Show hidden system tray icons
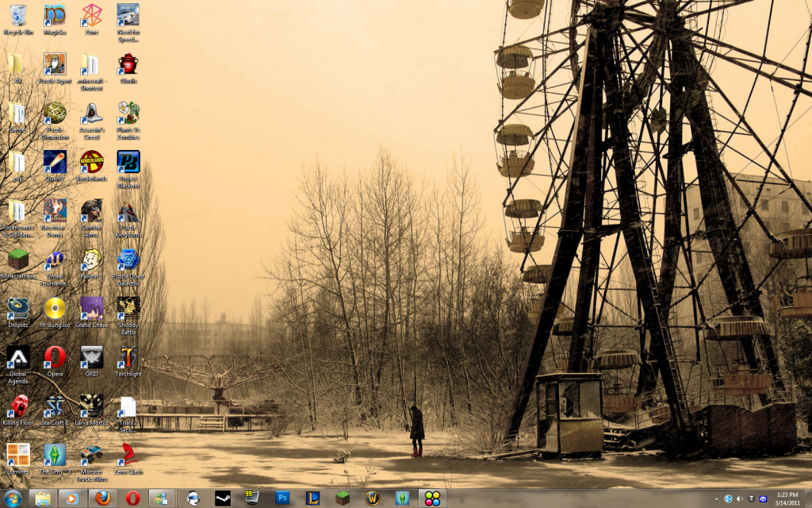This screenshot has width=812, height=508. [x=716, y=498]
